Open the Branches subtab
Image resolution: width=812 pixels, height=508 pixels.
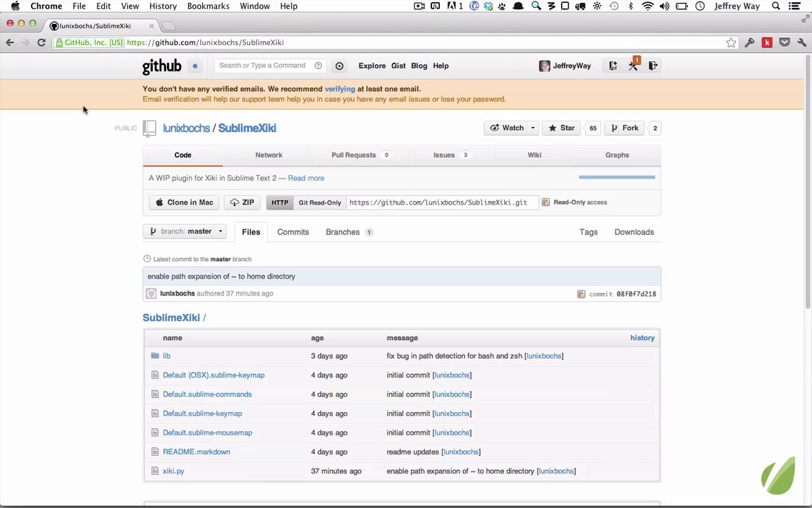click(x=349, y=232)
